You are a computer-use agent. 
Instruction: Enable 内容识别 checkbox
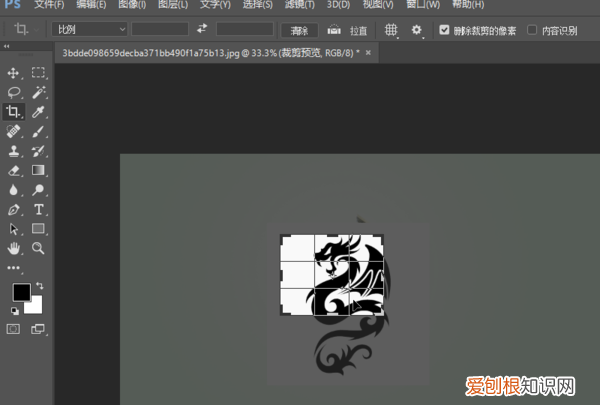532,29
